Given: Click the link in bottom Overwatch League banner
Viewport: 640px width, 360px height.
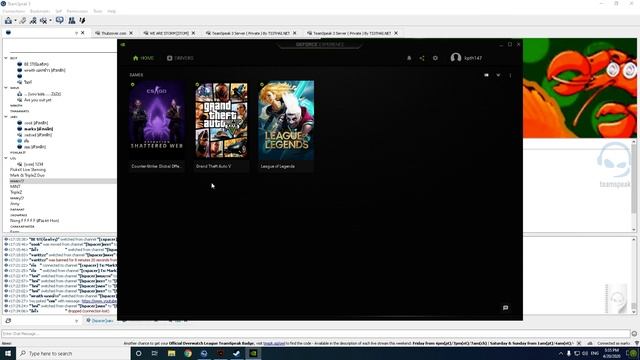Looking at the screenshot, I should [x=274, y=343].
